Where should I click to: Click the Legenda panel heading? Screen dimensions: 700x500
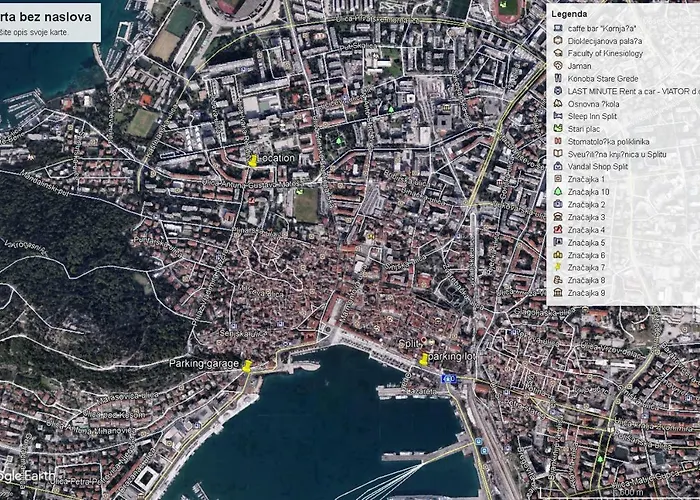[x=570, y=13]
